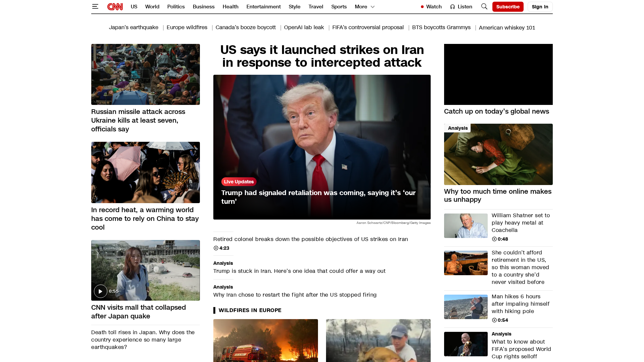The image size is (644, 362).
Task: Open Retired colonel breaks down objectives story
Action: (311, 239)
